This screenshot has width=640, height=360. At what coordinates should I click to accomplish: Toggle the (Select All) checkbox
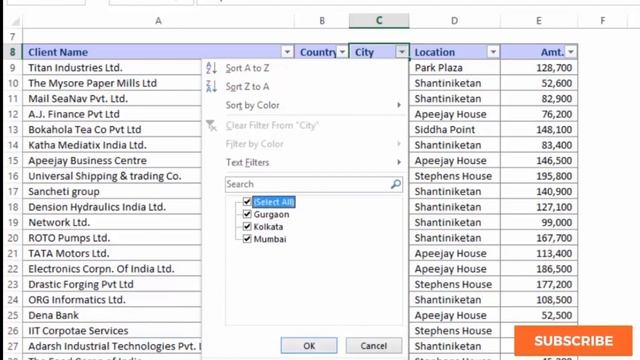coord(247,202)
